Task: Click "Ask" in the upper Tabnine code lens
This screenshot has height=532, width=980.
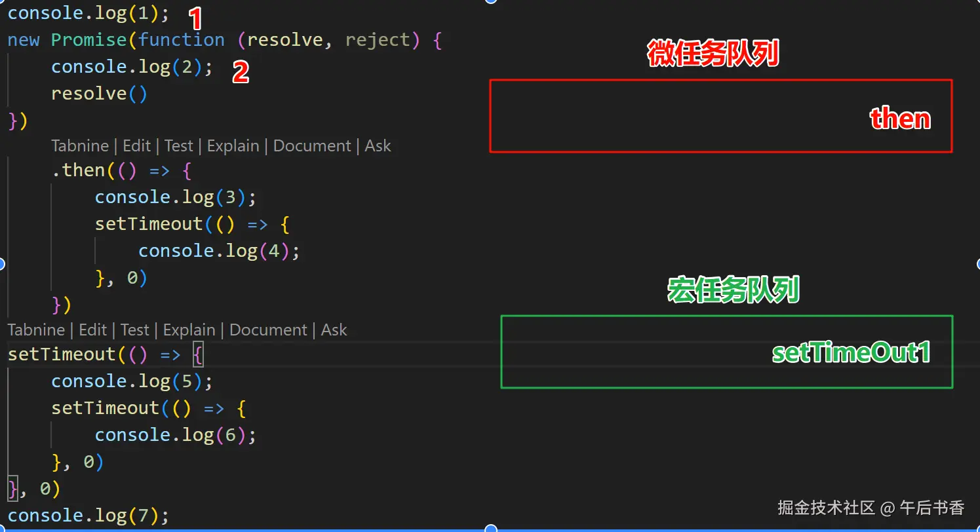Action: click(378, 145)
